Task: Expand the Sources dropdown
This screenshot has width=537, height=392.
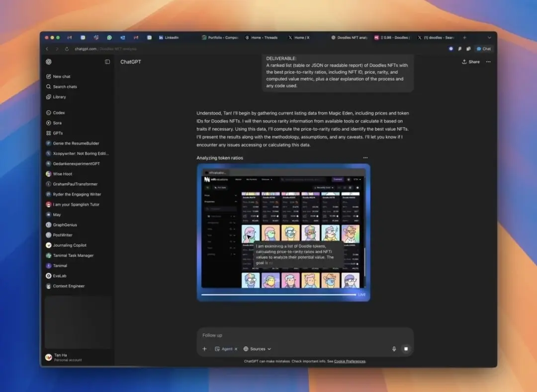Action: [x=257, y=349]
